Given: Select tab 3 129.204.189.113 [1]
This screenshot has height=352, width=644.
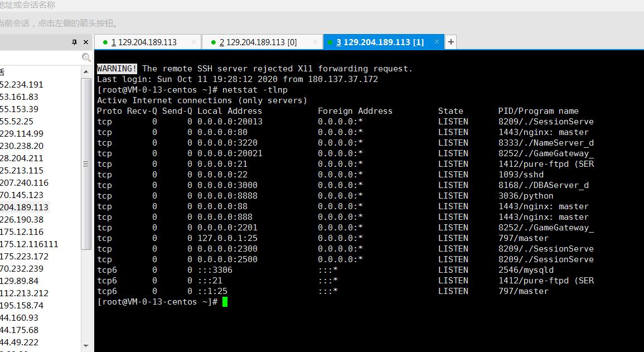Looking at the screenshot, I should point(380,42).
